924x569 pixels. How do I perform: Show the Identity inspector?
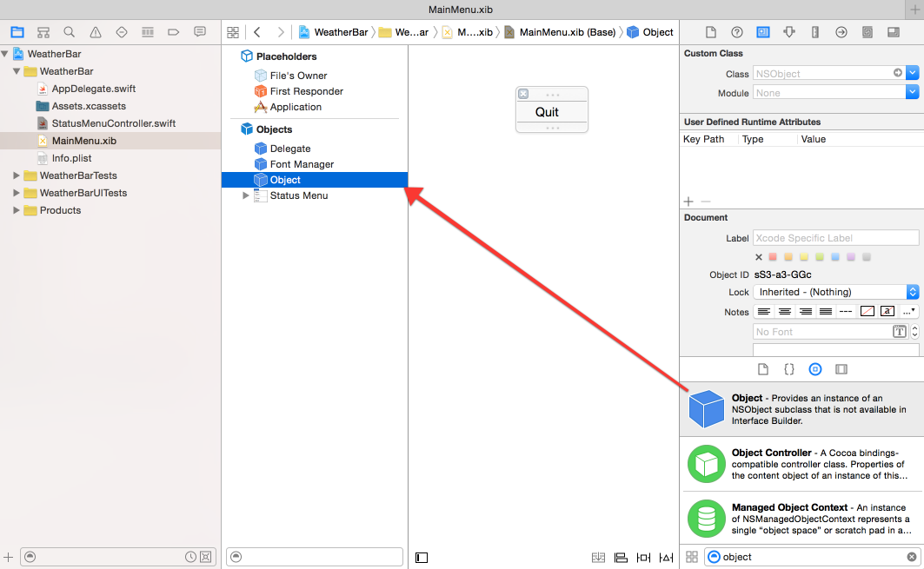763,32
